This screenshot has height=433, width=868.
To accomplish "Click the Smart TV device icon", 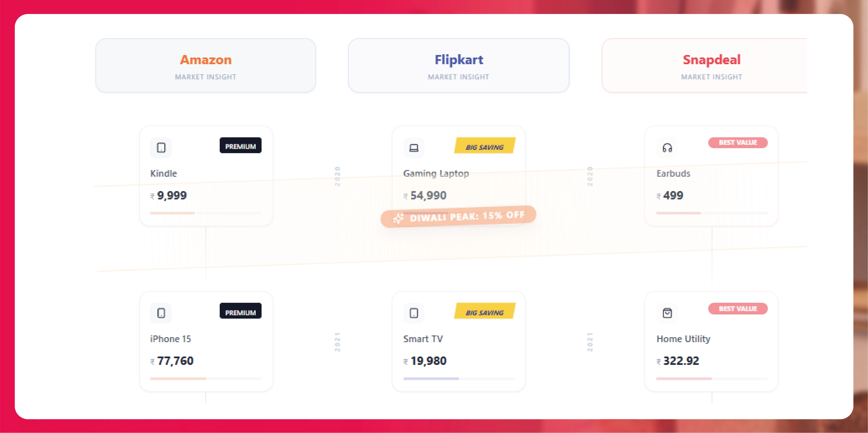I will point(414,313).
